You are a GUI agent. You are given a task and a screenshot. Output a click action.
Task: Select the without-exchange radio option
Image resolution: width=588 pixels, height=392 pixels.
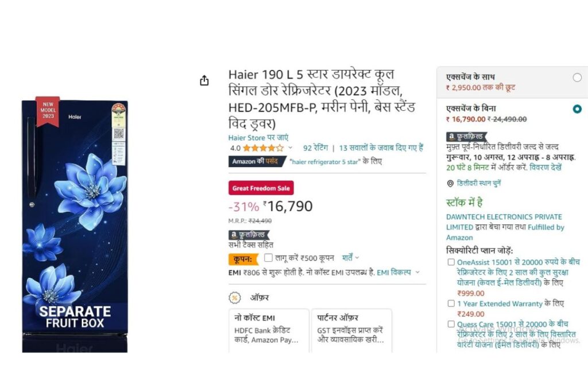tap(577, 109)
